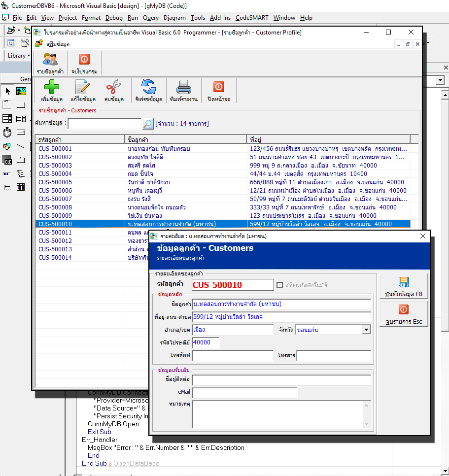Open the Query menu

click(x=151, y=18)
